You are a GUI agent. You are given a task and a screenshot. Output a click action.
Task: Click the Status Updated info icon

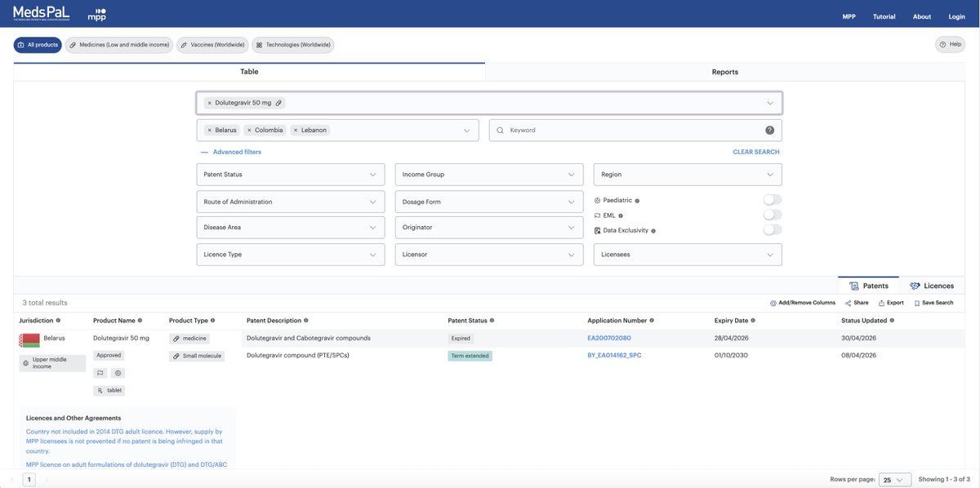coord(891,321)
